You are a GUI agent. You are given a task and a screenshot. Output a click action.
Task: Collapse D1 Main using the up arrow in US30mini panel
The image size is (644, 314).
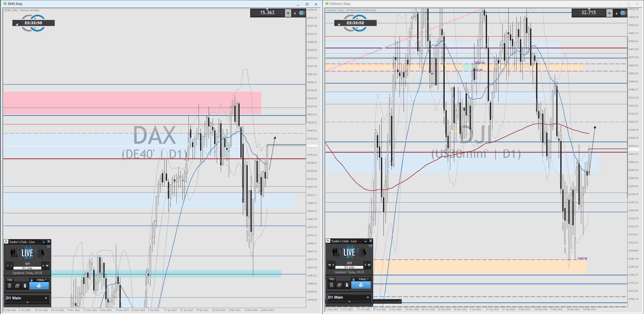349,301
